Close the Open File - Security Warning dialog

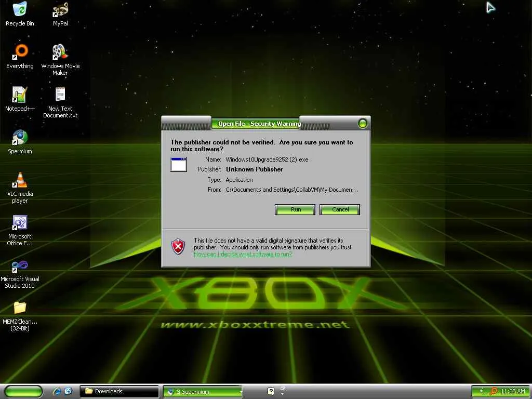(x=362, y=124)
